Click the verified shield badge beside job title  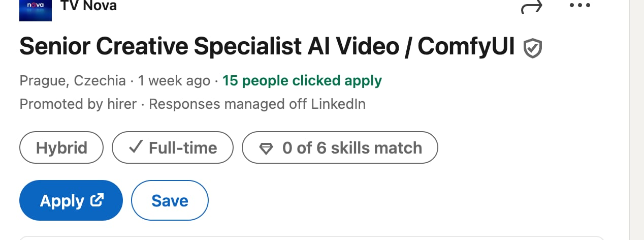point(533,48)
